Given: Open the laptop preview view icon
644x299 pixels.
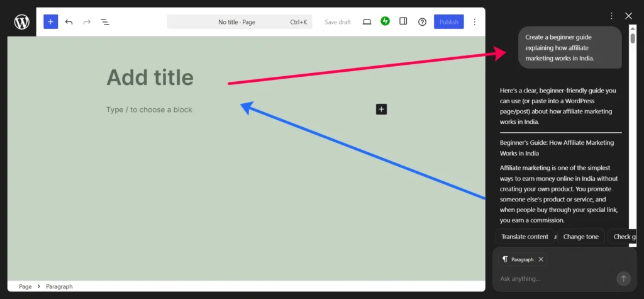Looking at the screenshot, I should point(367,22).
